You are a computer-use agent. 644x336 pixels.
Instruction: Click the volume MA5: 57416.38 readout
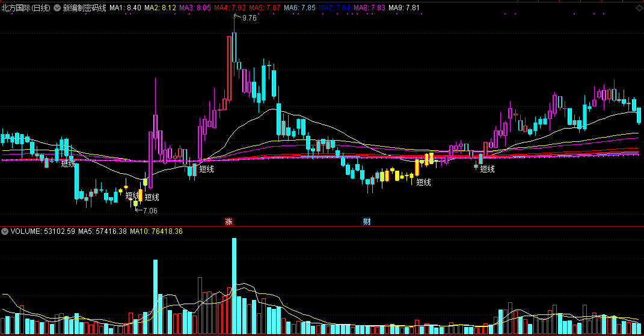[102, 231]
